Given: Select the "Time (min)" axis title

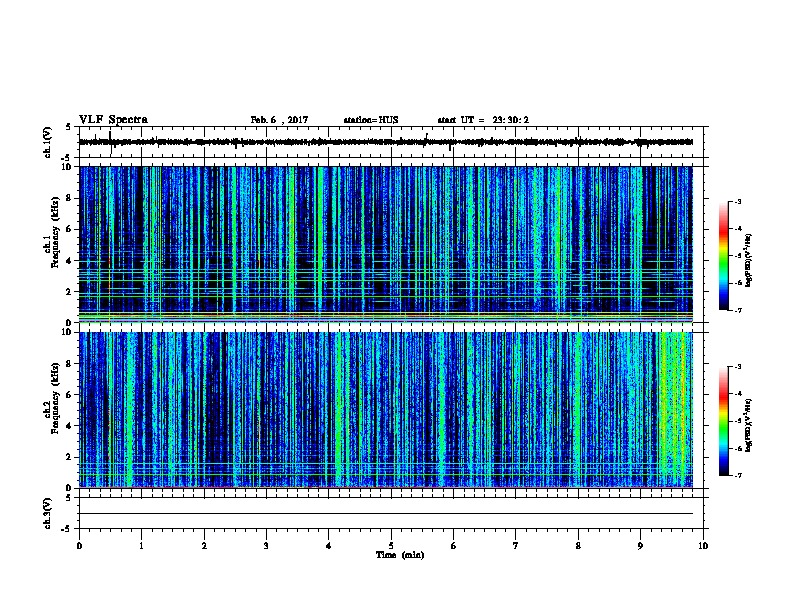Looking at the screenshot, I should pyautogui.click(x=400, y=555).
